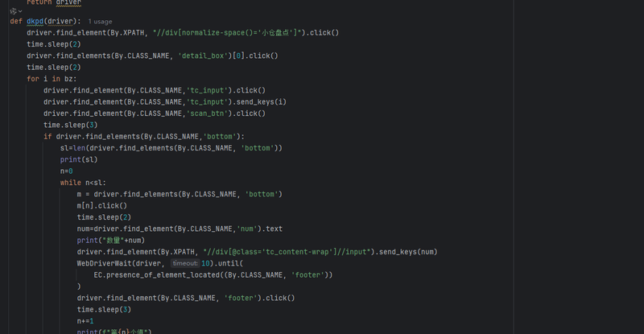Click the 'return driver' statement at the top
The height and width of the screenshot is (334, 644).
[54, 2]
